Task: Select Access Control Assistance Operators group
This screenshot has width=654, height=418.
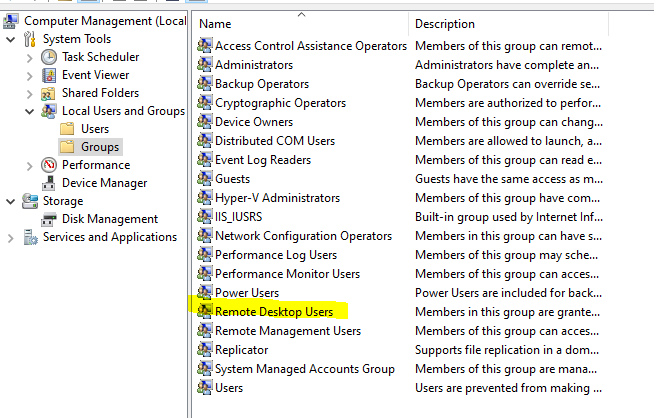Action: (x=311, y=46)
